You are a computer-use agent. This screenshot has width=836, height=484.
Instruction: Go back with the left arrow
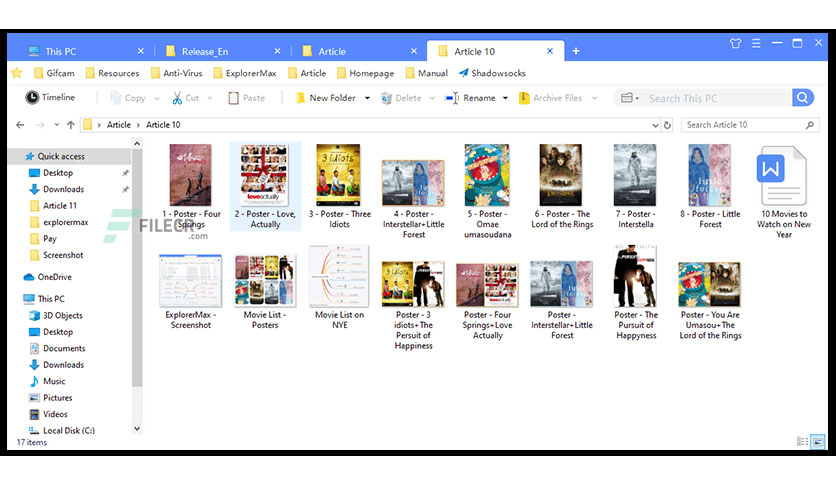coord(20,125)
